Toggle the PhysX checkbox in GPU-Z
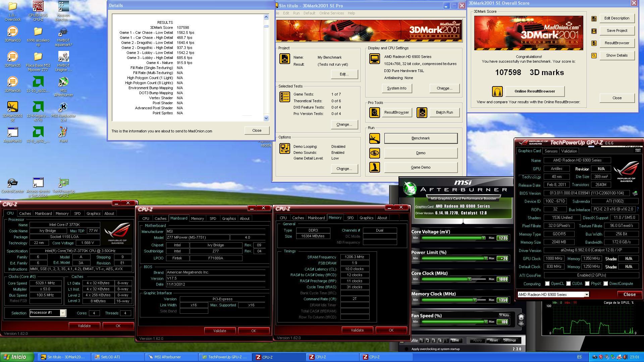The image size is (644, 362). coord(587,284)
